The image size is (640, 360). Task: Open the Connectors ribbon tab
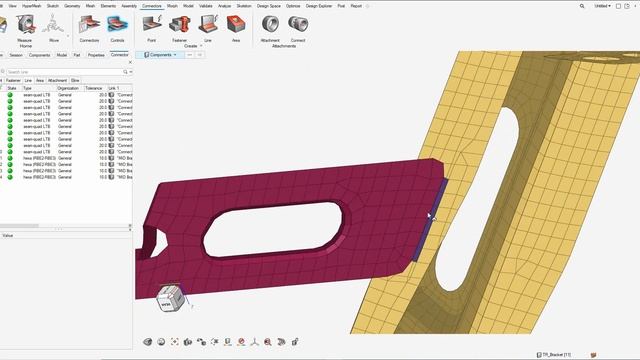pyautogui.click(x=151, y=6)
